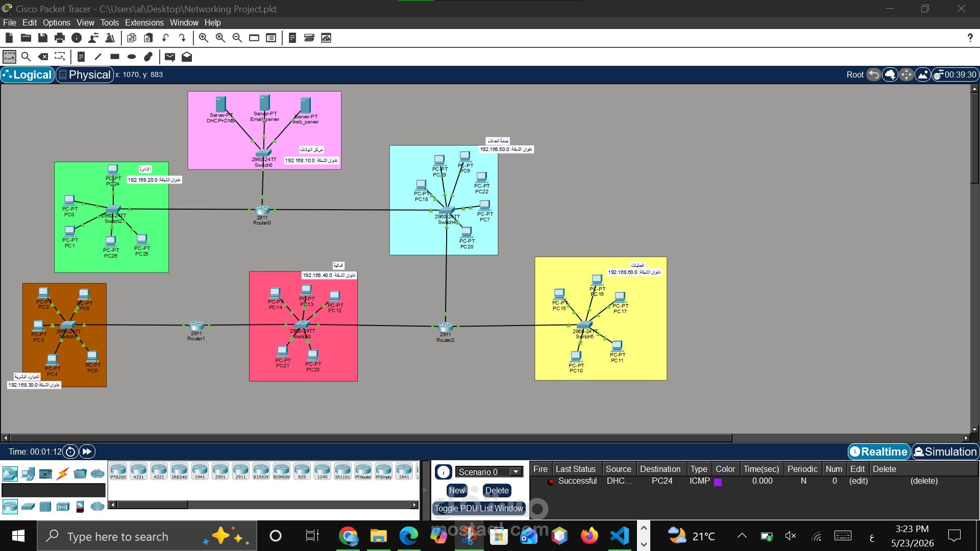Open the Options menu
The height and width of the screenshot is (551, 980).
coord(57,22)
